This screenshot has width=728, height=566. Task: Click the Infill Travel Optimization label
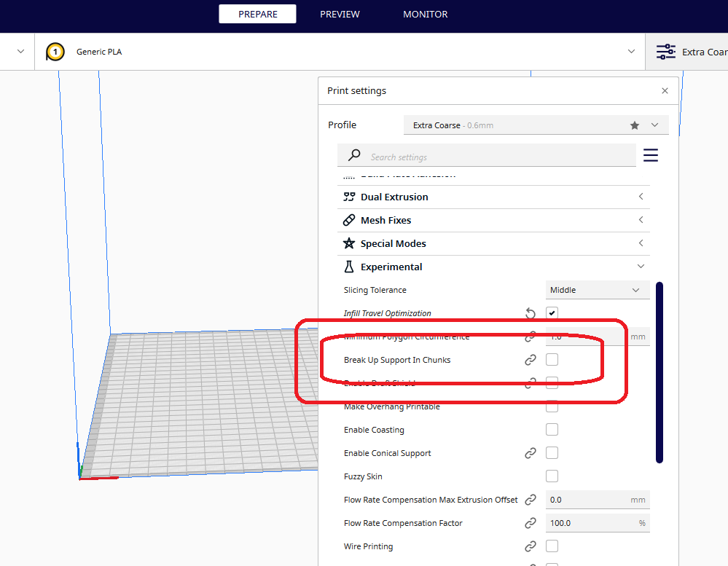387,314
